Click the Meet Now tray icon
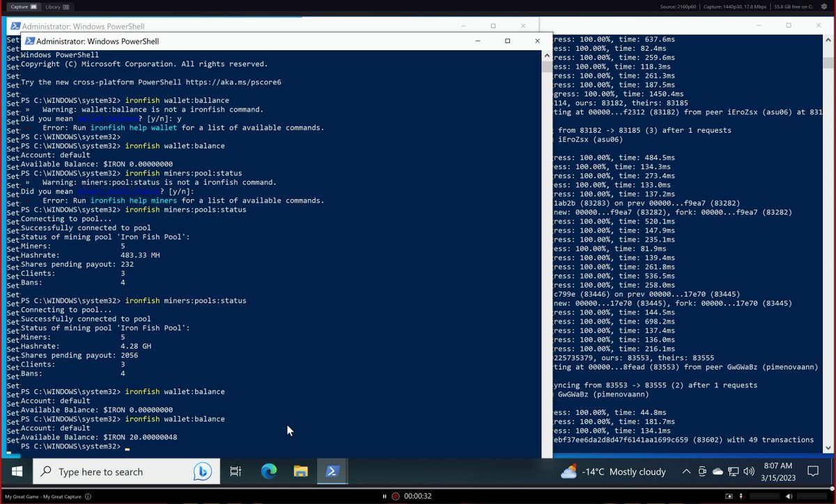The width and height of the screenshot is (836, 504). (x=703, y=472)
